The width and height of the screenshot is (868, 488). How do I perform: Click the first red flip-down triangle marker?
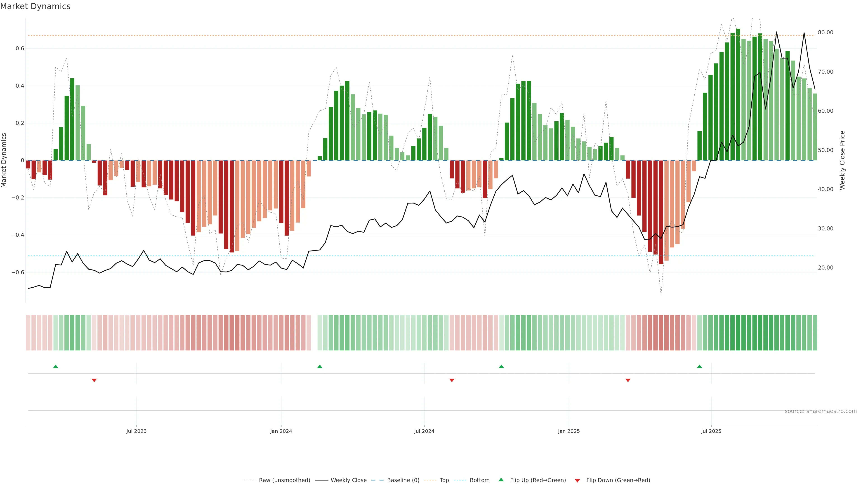(x=94, y=380)
